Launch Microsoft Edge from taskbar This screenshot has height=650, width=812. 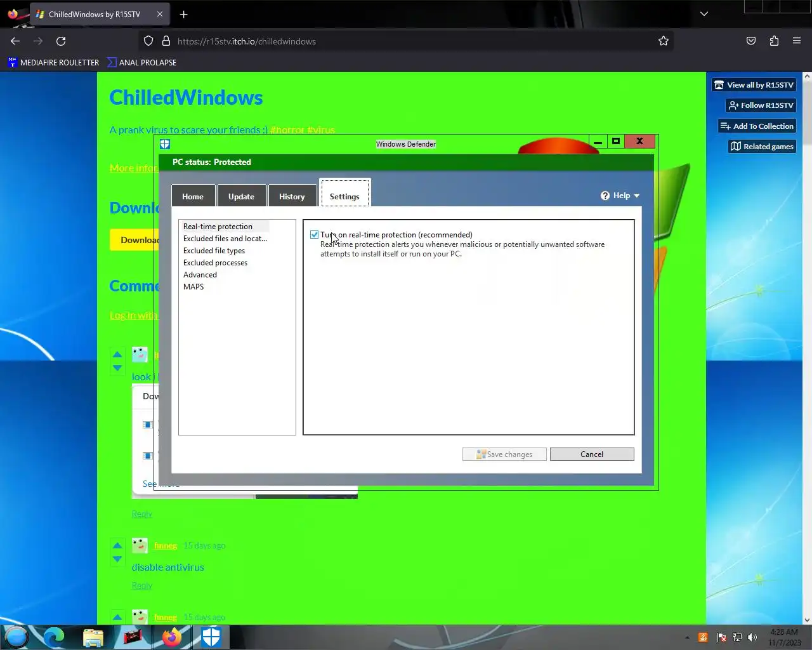point(55,637)
